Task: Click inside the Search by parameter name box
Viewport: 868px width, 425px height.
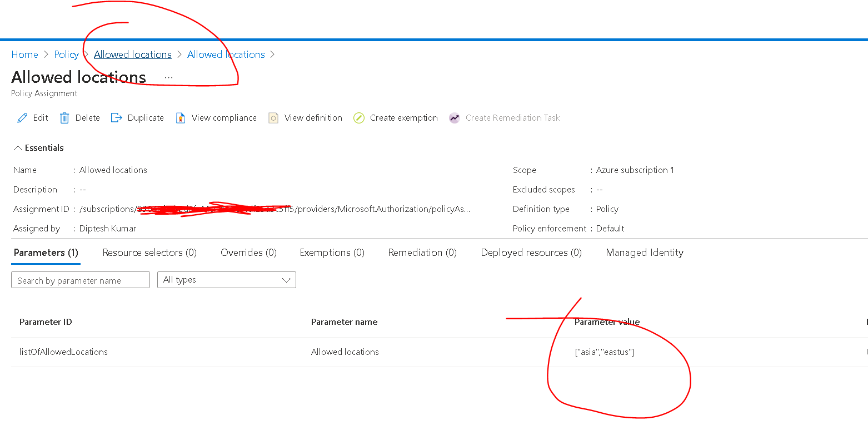Action: [x=80, y=280]
